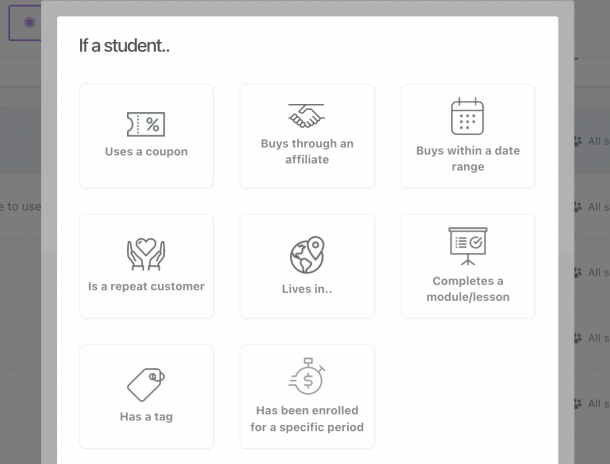Click the empty grid slot beside the enrollment card
This screenshot has height=464, width=610.
467,396
